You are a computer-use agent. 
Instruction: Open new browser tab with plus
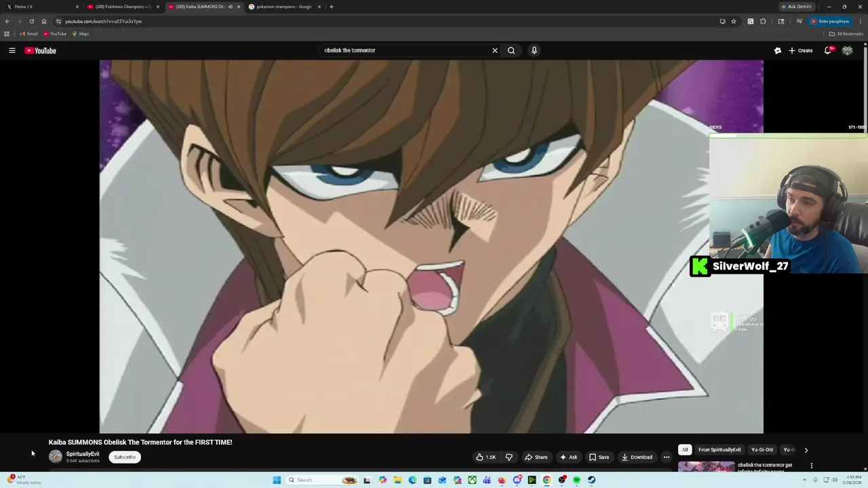pyautogui.click(x=331, y=7)
